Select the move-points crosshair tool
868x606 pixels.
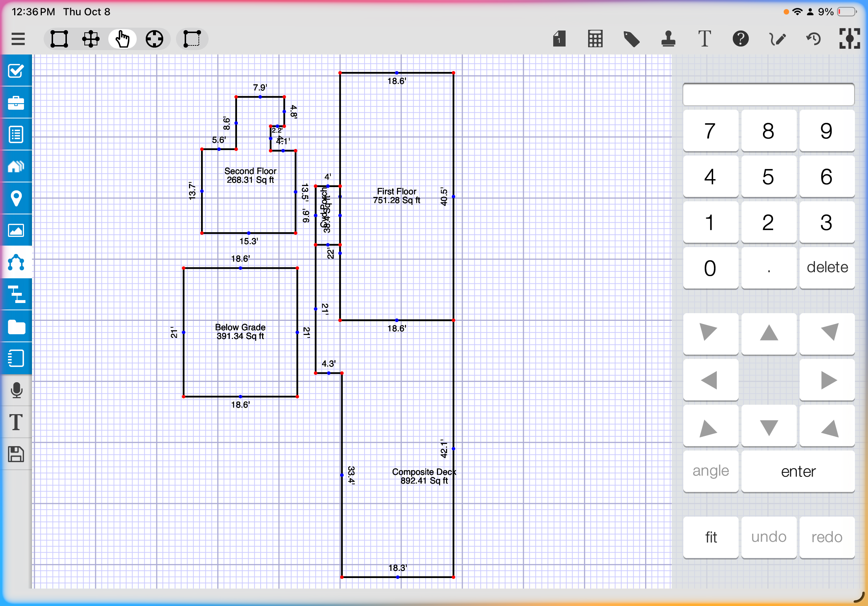[91, 39]
